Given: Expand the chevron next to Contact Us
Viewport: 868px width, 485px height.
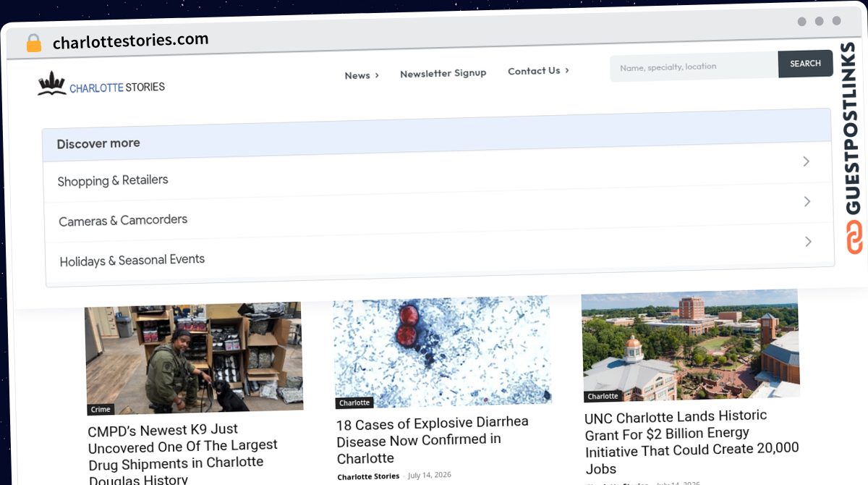Looking at the screenshot, I should coord(567,70).
